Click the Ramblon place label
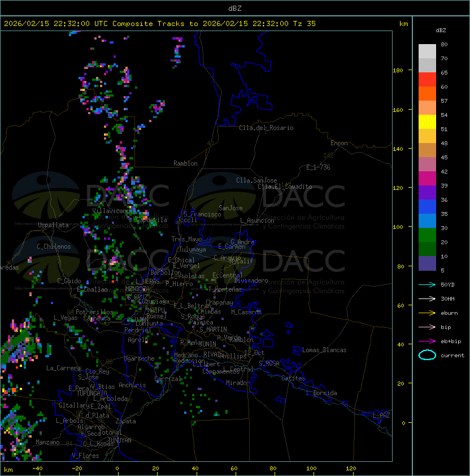This screenshot has height=476, width=470. tap(185, 163)
